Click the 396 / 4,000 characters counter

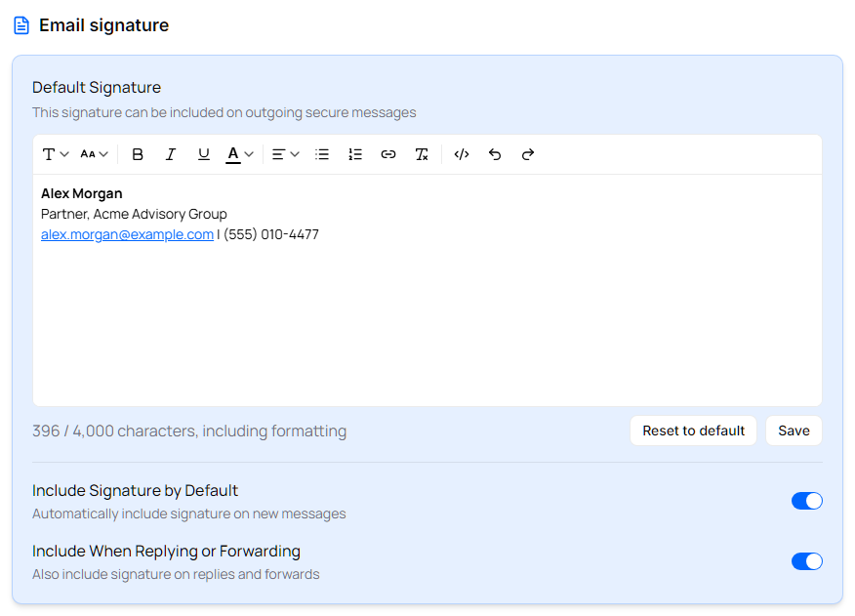(189, 431)
